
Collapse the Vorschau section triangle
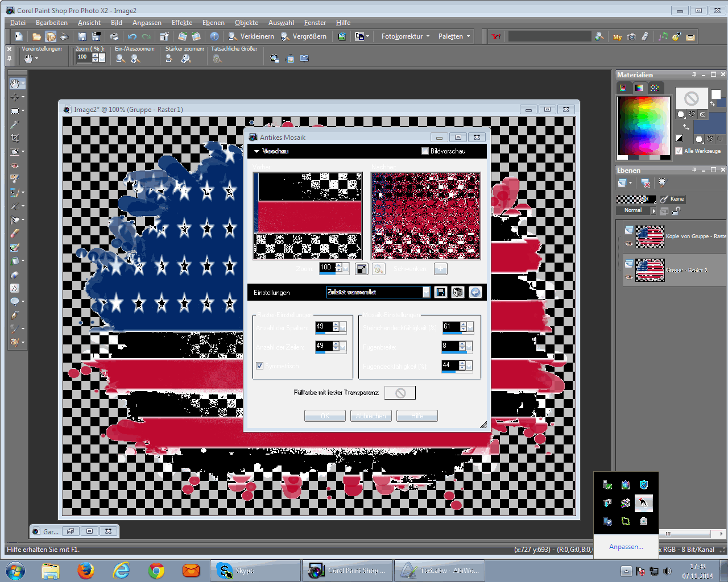[257, 151]
